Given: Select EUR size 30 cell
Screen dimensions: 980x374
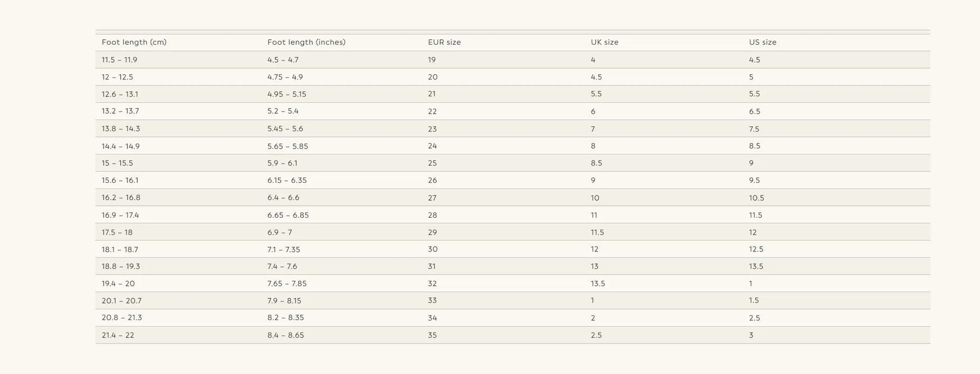Looking at the screenshot, I should pyautogui.click(x=433, y=249).
